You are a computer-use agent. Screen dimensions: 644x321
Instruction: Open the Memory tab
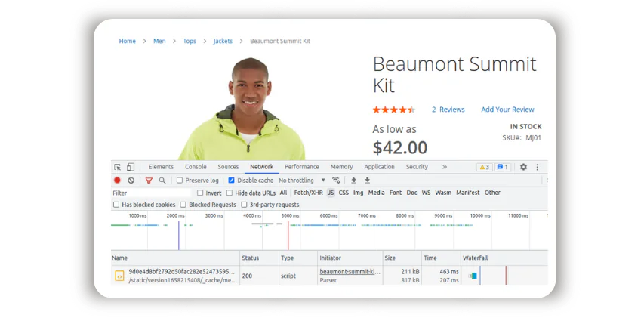342,167
